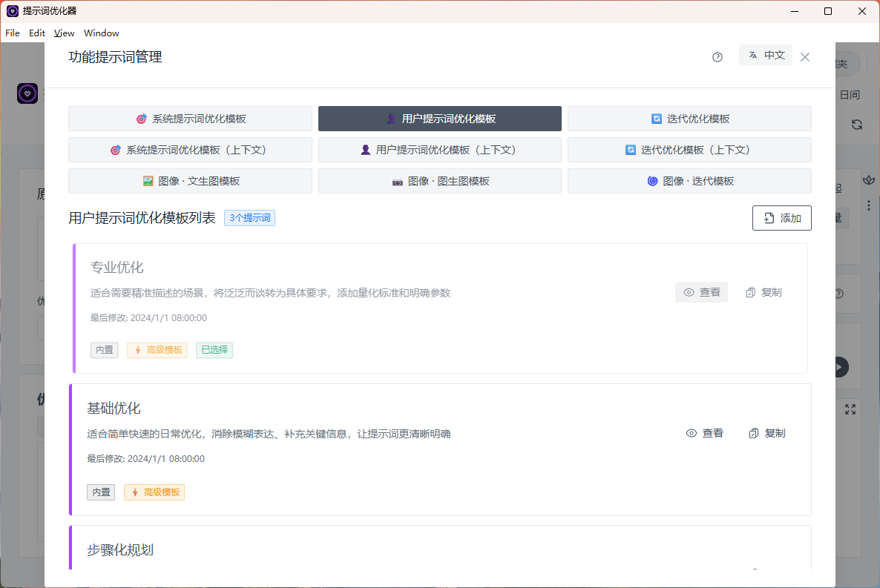Copy the 专业优化 template via 复制
Image resolution: width=880 pixels, height=588 pixels.
pos(764,292)
